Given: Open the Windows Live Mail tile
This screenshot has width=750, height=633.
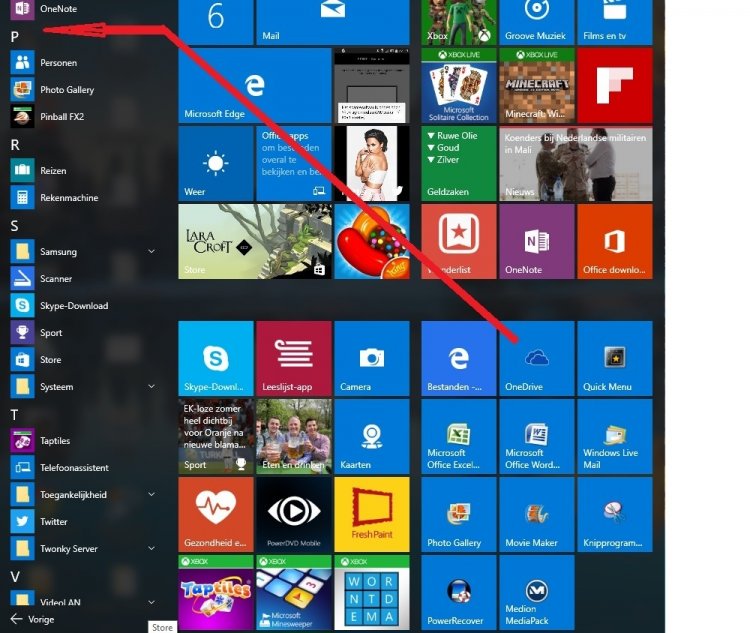Looking at the screenshot, I should click(x=615, y=436).
